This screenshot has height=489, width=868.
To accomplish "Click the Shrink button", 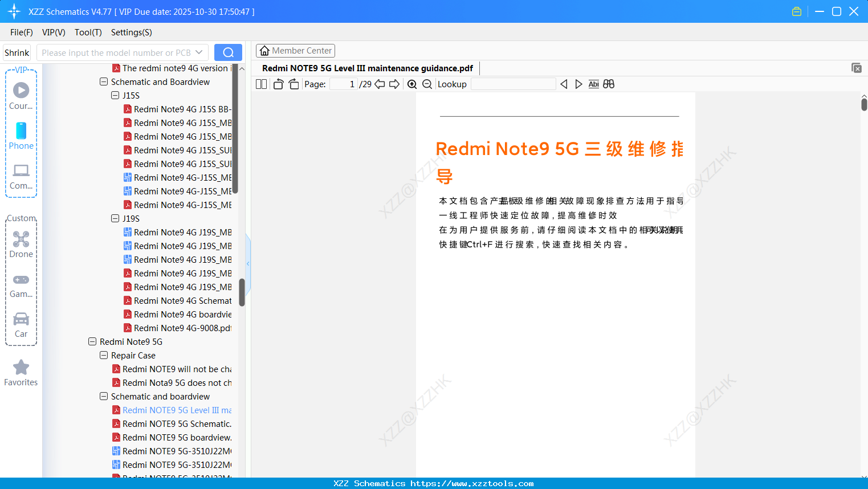I will click(17, 52).
